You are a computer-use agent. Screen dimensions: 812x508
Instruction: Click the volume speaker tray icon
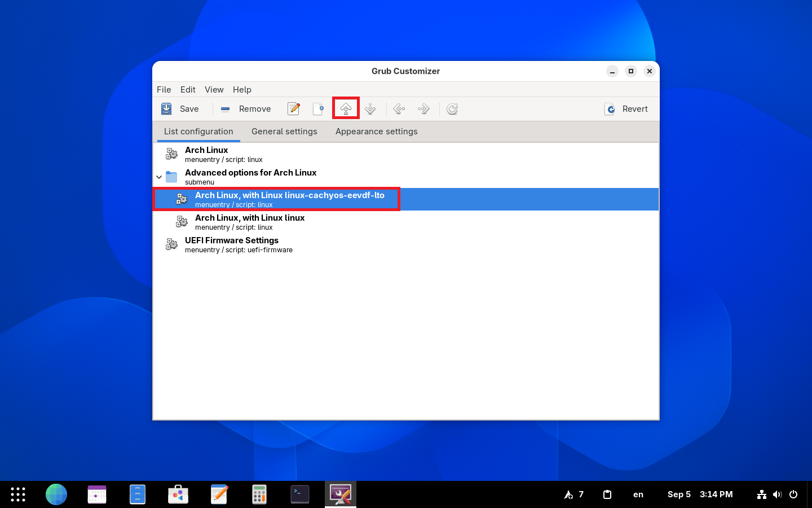click(778, 494)
